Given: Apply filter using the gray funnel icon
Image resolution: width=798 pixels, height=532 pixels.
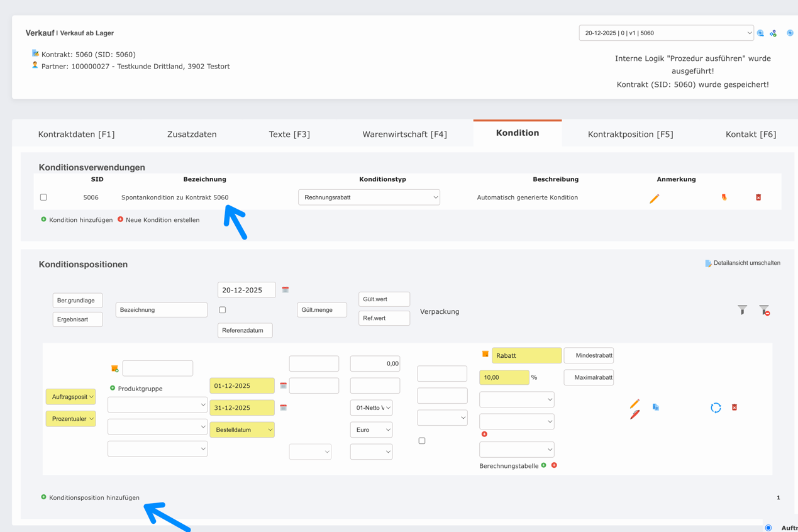Looking at the screenshot, I should tap(743, 309).
